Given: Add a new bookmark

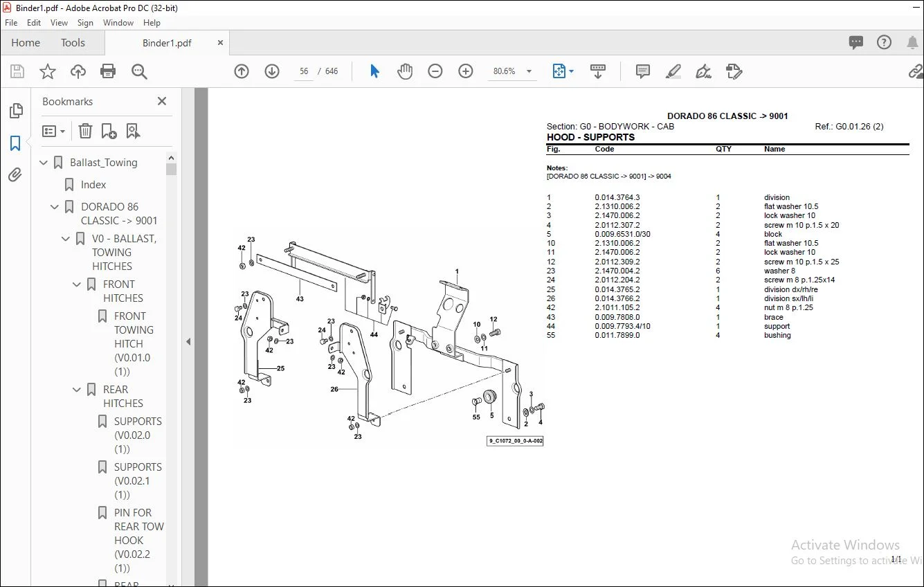Looking at the screenshot, I should (x=109, y=131).
